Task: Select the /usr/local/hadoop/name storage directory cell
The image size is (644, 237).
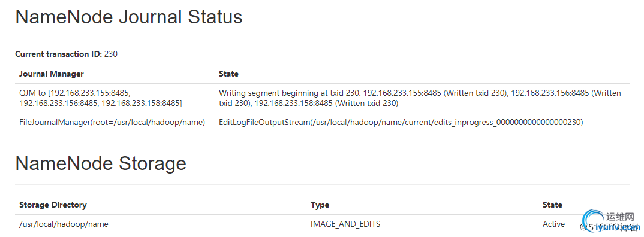Action: point(64,224)
